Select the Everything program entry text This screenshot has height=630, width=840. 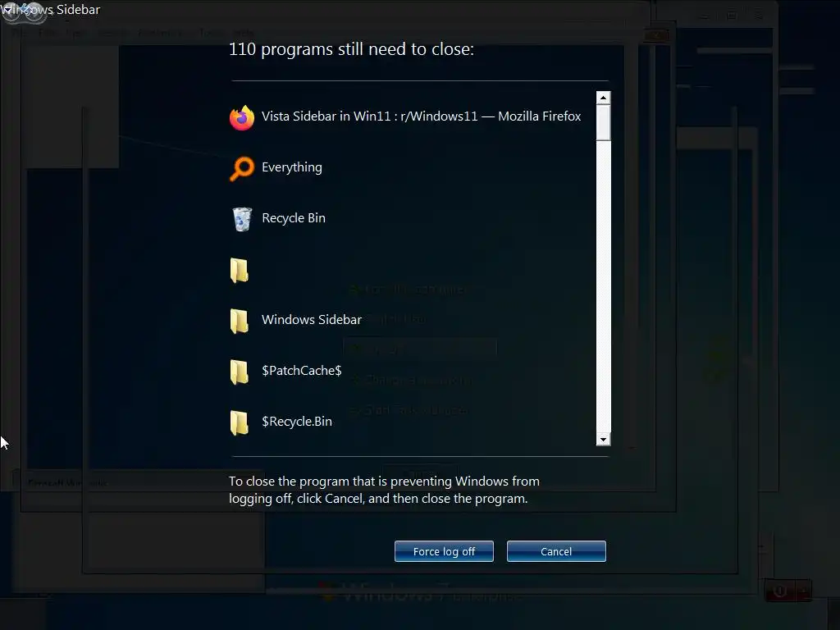coord(292,167)
